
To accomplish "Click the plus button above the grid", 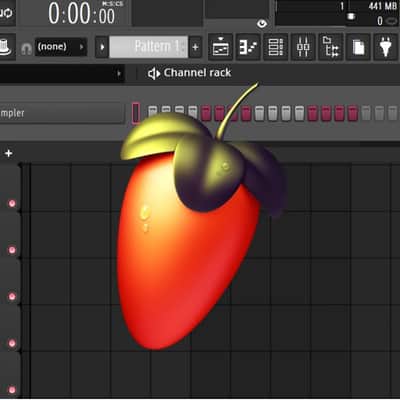I will (x=9, y=153).
